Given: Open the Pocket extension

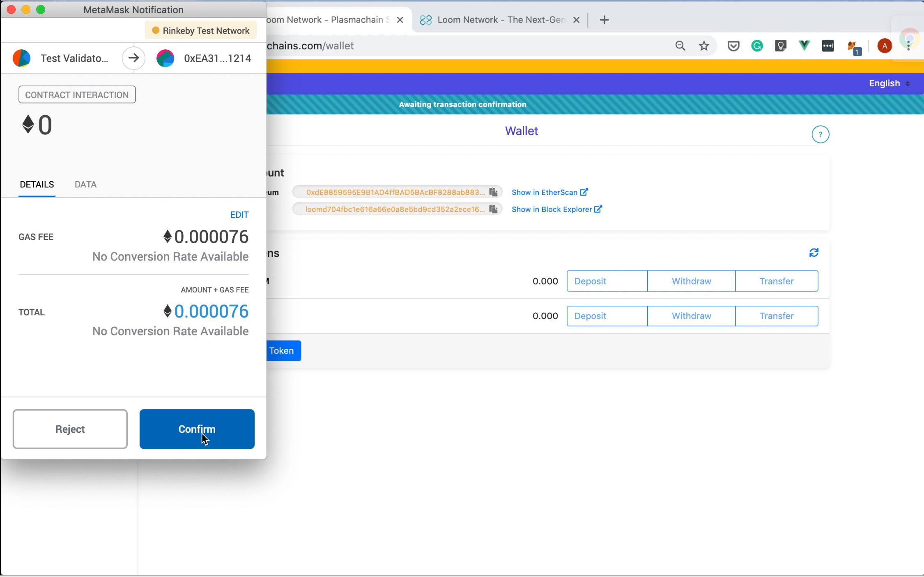Looking at the screenshot, I should [733, 46].
